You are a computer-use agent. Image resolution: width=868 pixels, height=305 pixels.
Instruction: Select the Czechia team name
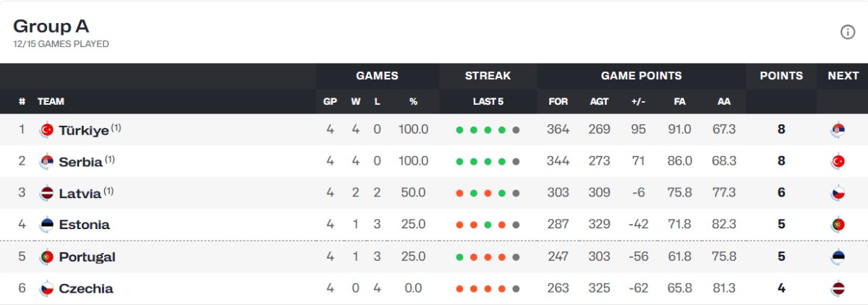point(86,288)
